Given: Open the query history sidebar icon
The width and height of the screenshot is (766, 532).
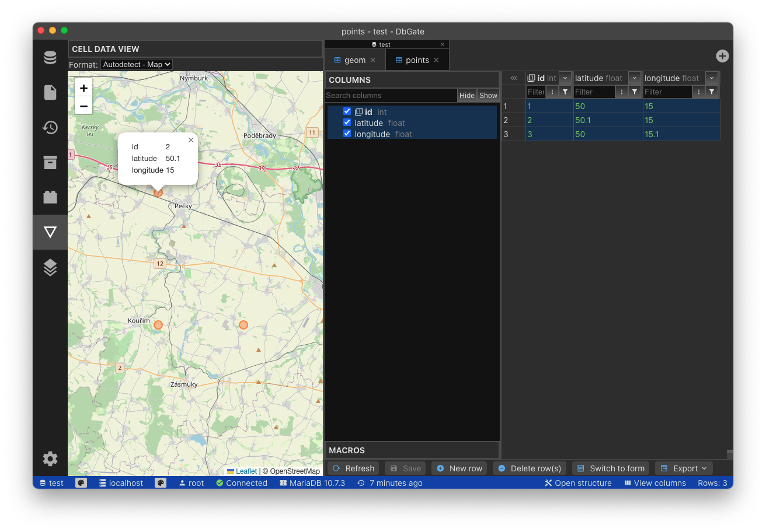Looking at the screenshot, I should point(50,127).
